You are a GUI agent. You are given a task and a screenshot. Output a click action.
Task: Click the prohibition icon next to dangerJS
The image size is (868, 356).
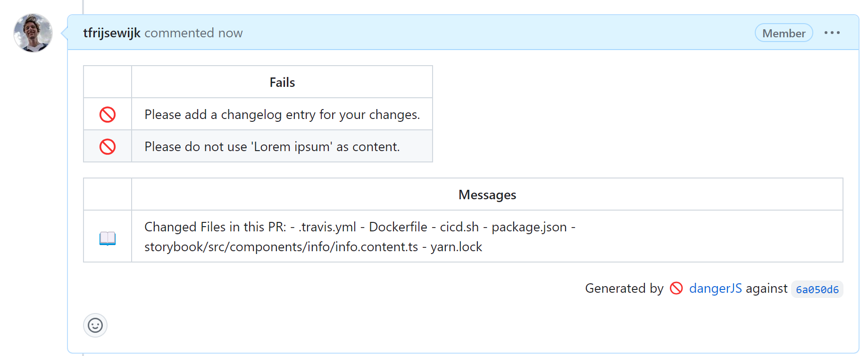click(676, 288)
